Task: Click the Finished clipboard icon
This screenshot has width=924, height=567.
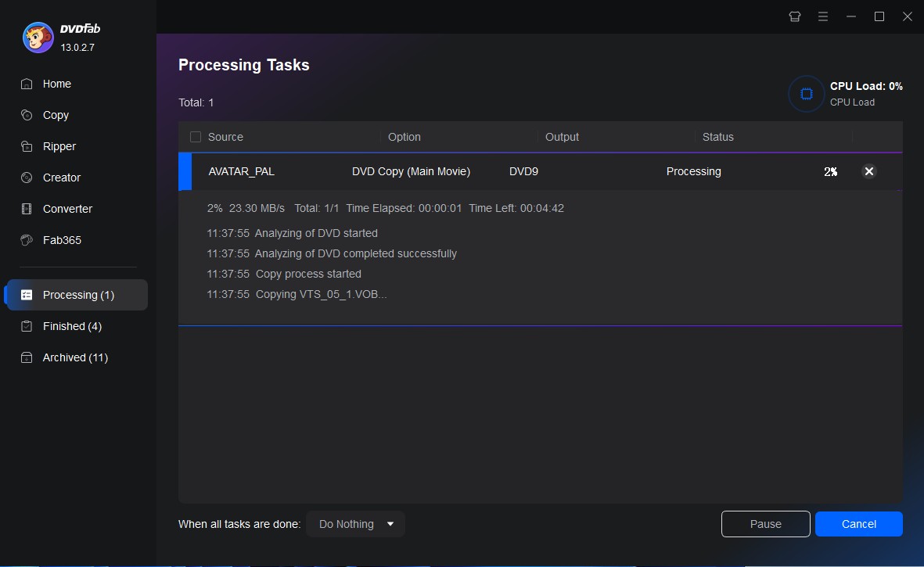Action: click(x=27, y=325)
